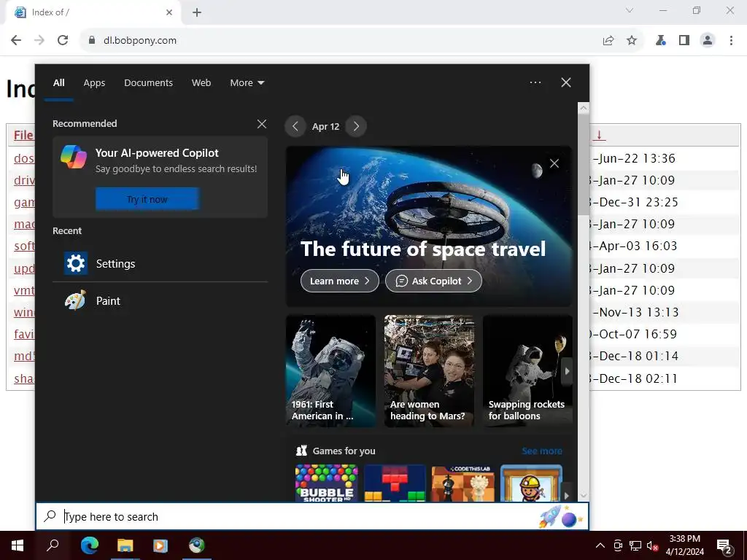Open tab search chevron in browser
Viewport: 747px width, 560px height.
[630, 10]
